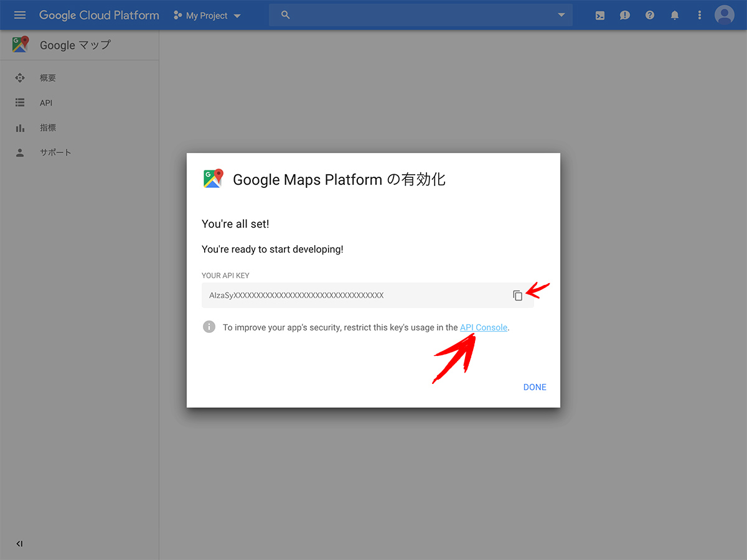Copy the API key using the copy icon
This screenshot has width=747, height=560.
pos(518,295)
